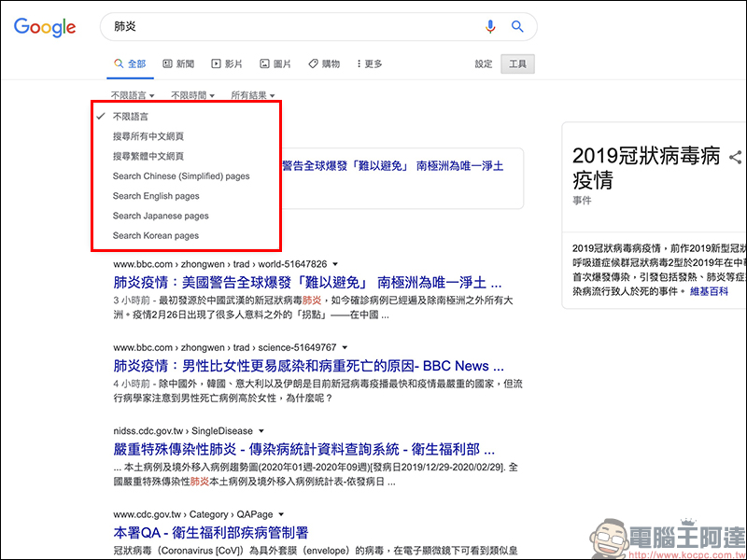Image resolution: width=747 pixels, height=560 pixels.
Task: Select the checked 不限語言 option
Action: (130, 117)
